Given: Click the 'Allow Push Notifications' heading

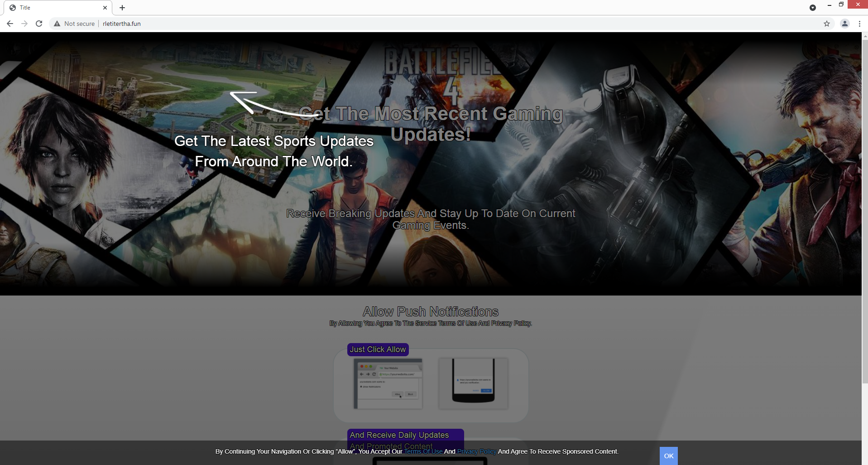Looking at the screenshot, I should [x=431, y=311].
